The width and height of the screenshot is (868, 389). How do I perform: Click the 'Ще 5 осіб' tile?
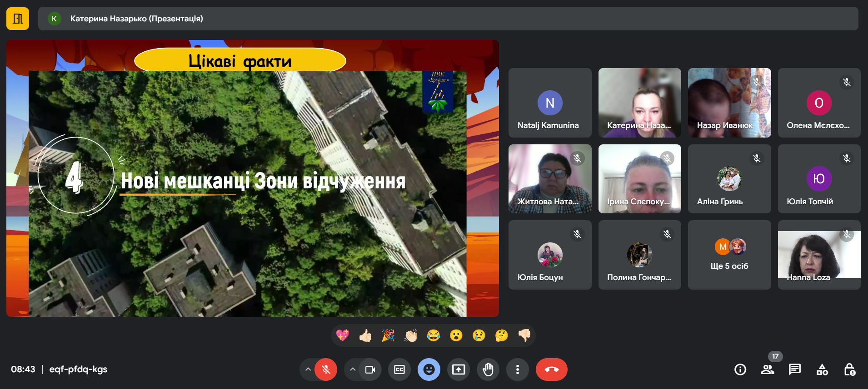[729, 255]
